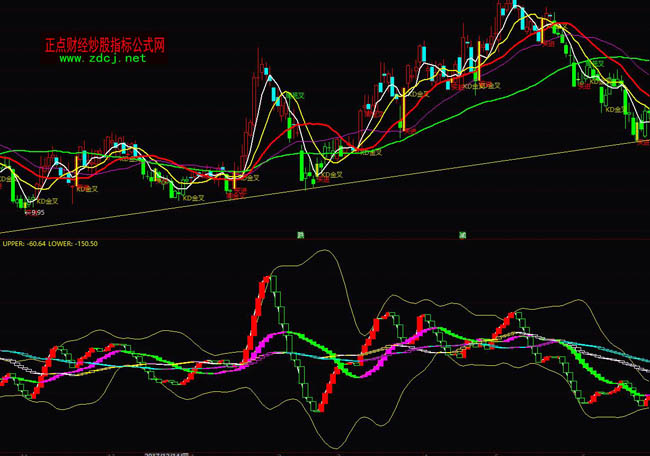Click the green 跳 marker above indicator panel
The height and width of the screenshot is (456, 650).
(299, 234)
